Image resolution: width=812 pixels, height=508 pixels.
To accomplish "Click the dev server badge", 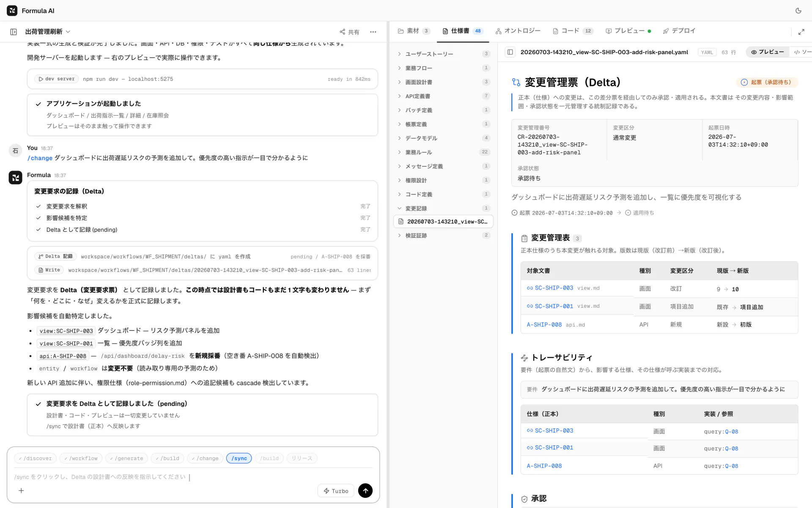I will click(57, 79).
